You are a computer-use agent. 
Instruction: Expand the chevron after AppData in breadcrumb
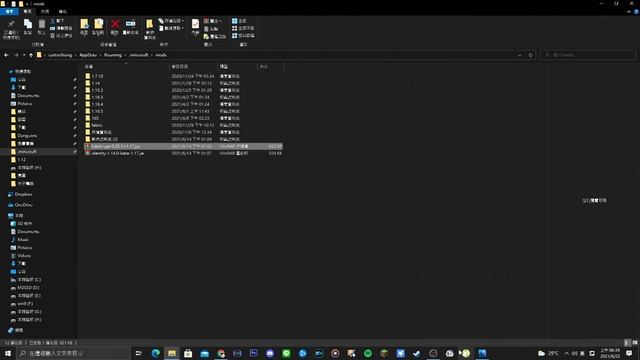tap(100, 55)
